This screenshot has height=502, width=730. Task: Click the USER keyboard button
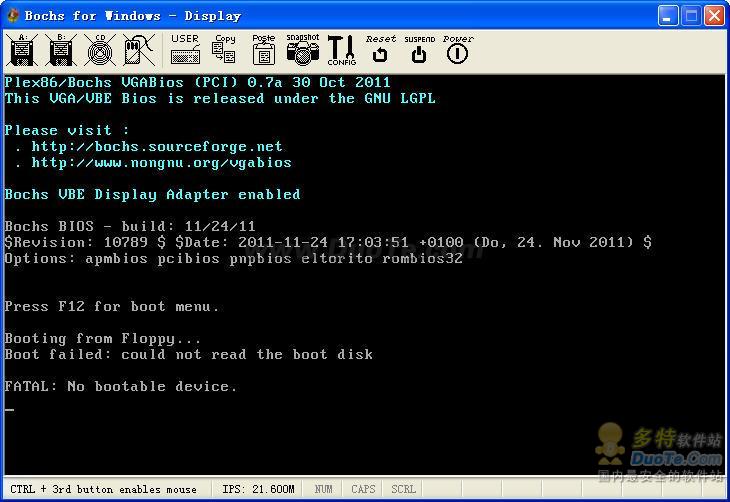pos(185,49)
